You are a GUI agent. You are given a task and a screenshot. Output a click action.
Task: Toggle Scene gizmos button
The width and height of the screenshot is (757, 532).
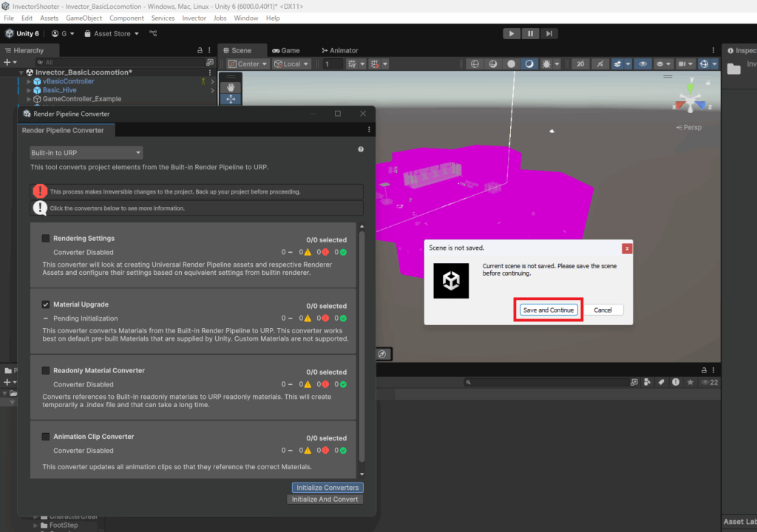coord(705,64)
